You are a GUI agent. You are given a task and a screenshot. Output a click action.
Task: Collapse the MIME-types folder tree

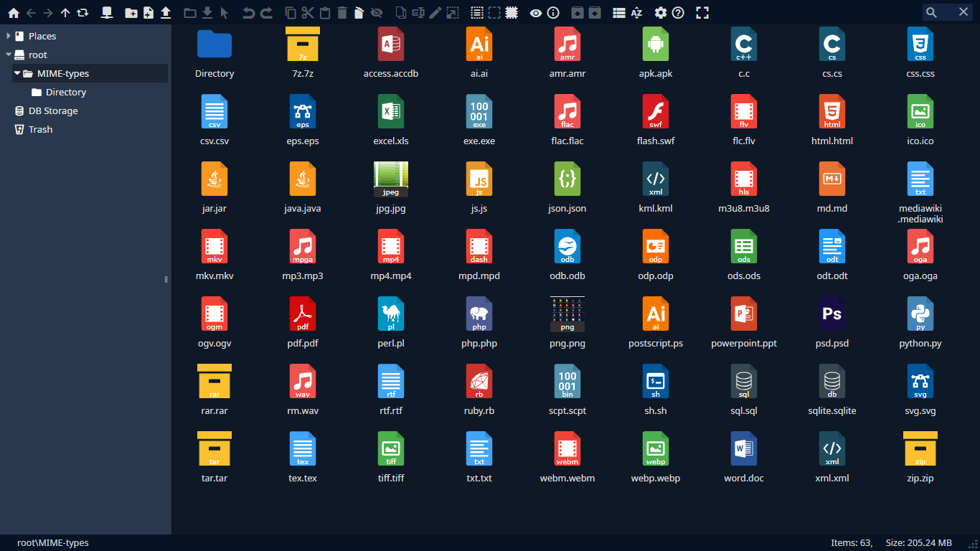17,73
